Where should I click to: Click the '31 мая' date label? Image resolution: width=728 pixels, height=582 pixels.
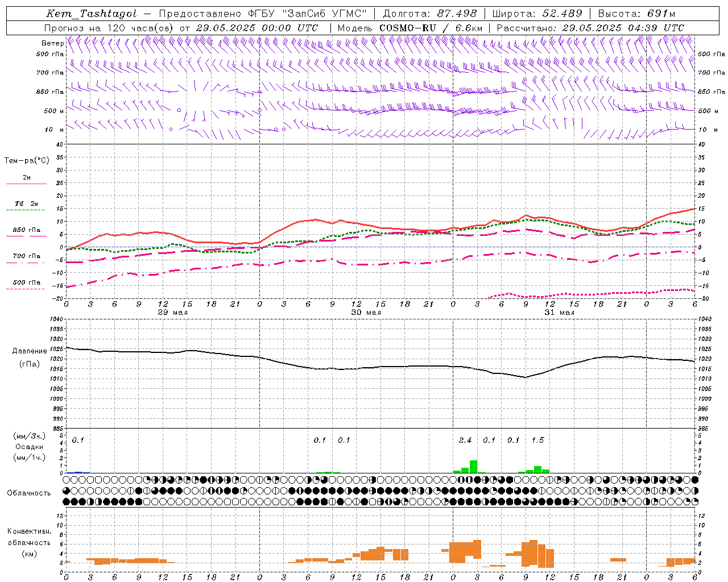(x=560, y=313)
